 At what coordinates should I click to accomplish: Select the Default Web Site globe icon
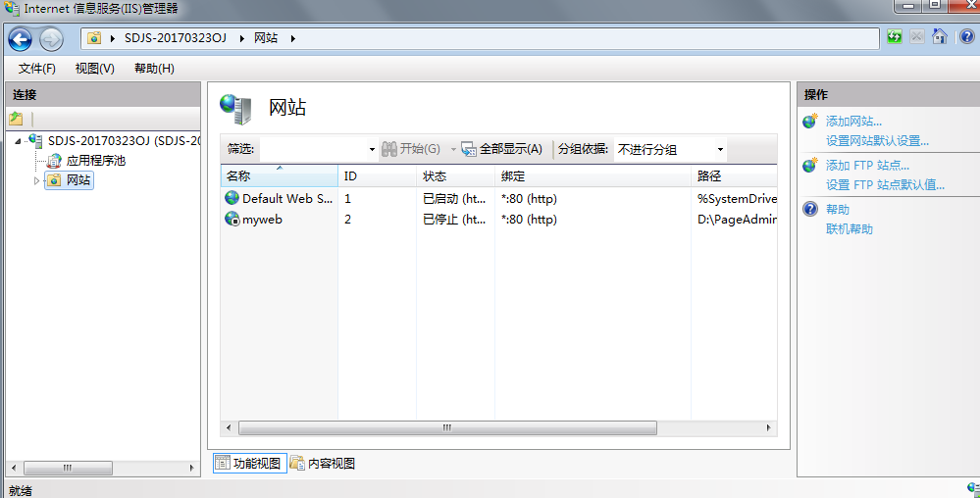[232, 198]
